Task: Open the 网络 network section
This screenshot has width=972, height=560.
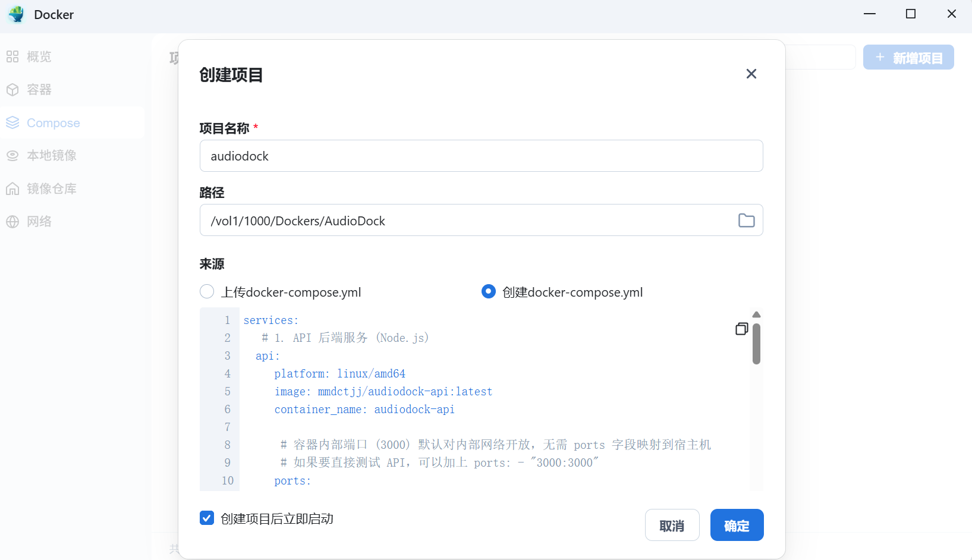Action: 72,222
